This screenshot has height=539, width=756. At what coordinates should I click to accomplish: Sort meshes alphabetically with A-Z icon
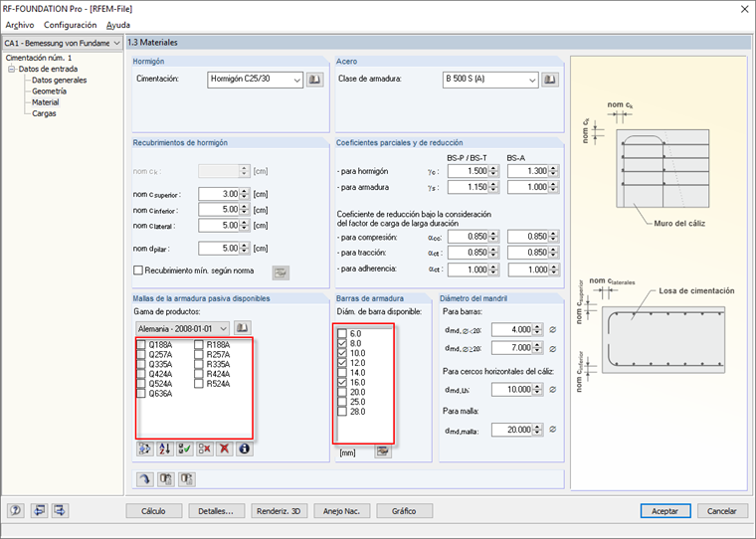point(164,449)
